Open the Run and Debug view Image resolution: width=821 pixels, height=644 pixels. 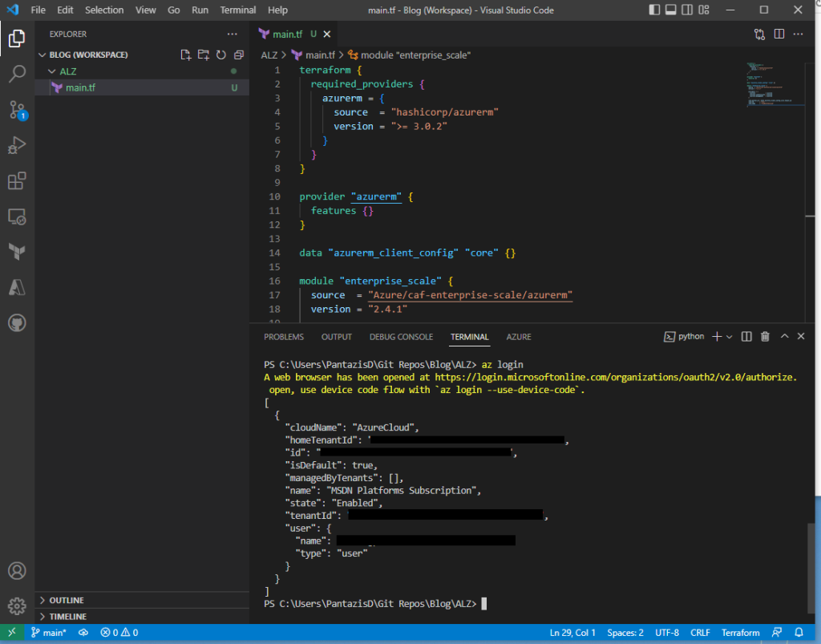[x=17, y=146]
